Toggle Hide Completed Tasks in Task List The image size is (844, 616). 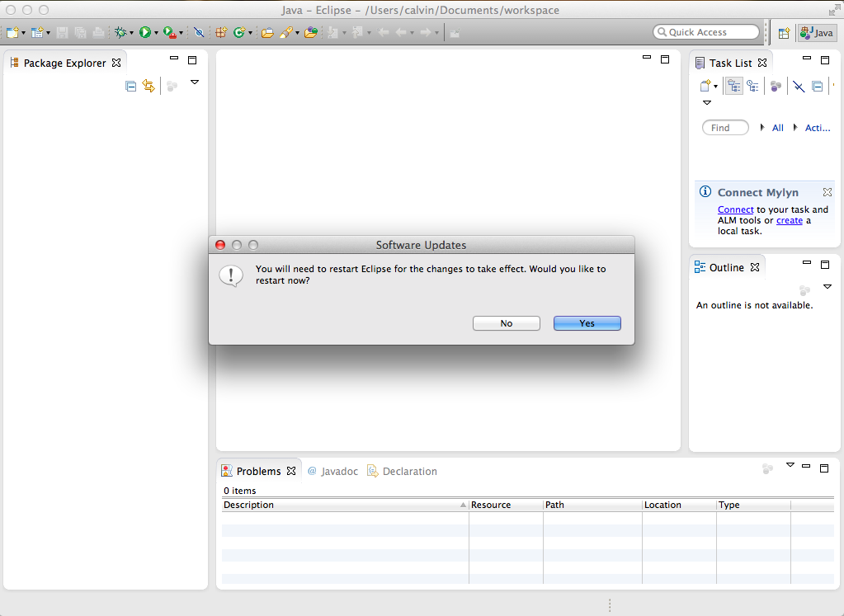coord(799,86)
